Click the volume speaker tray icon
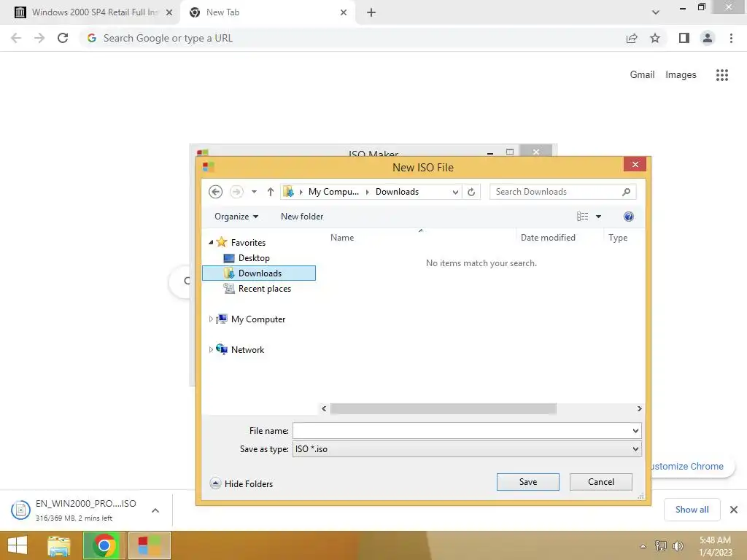Viewport: 747px width, 560px height. tap(678, 546)
